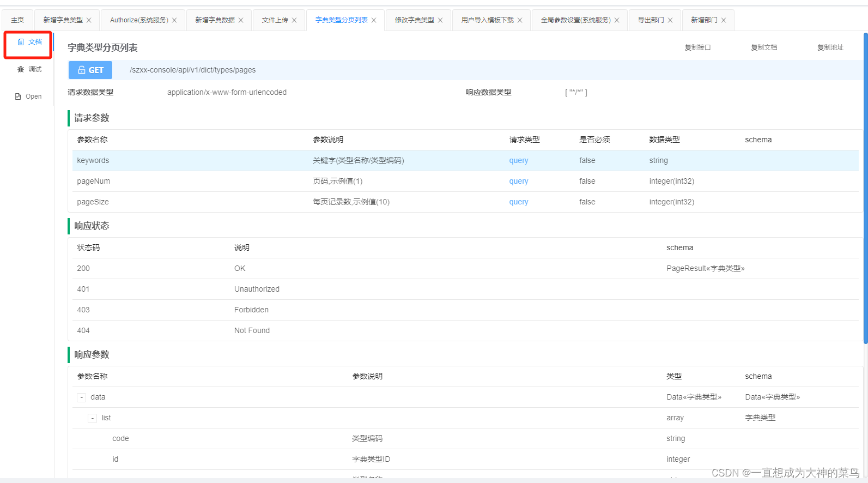Close the 字典类型分页列表 tab
868x483 pixels.
[x=374, y=20]
